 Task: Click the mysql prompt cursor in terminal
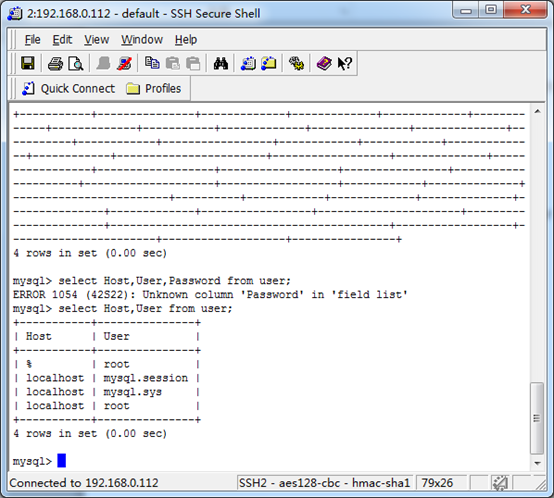click(61, 461)
